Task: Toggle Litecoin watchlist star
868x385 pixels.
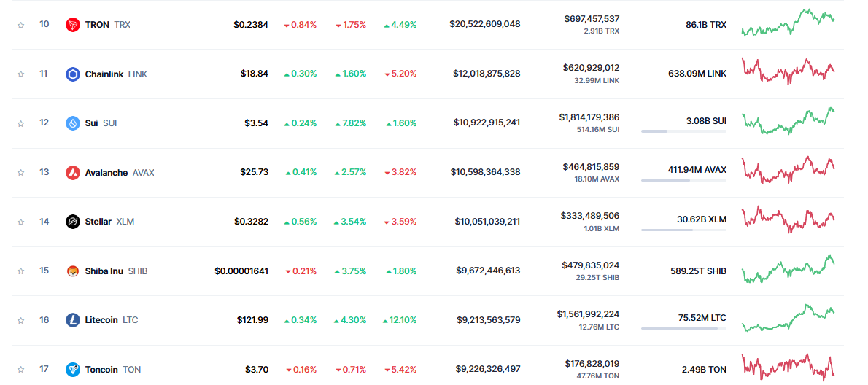Action: 21,320
